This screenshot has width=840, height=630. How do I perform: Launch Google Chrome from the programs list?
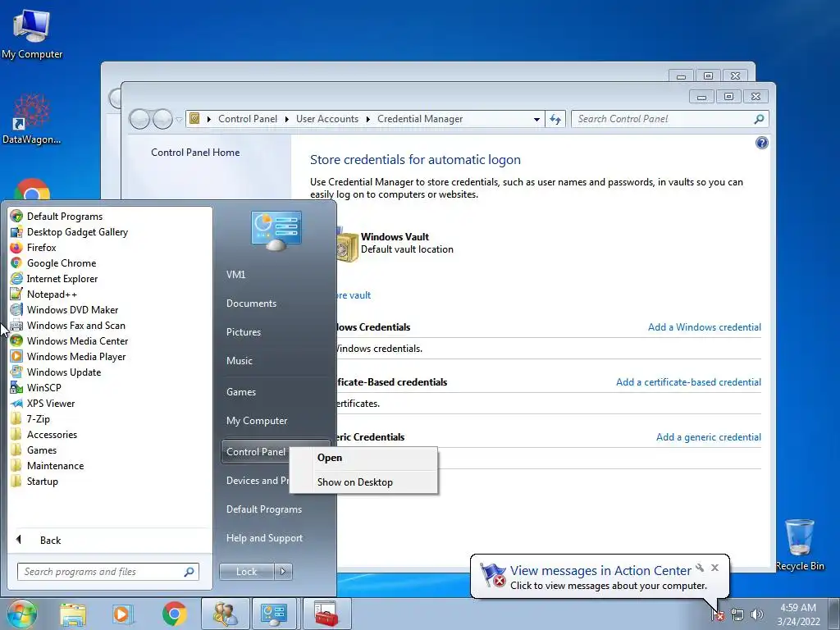[61, 263]
